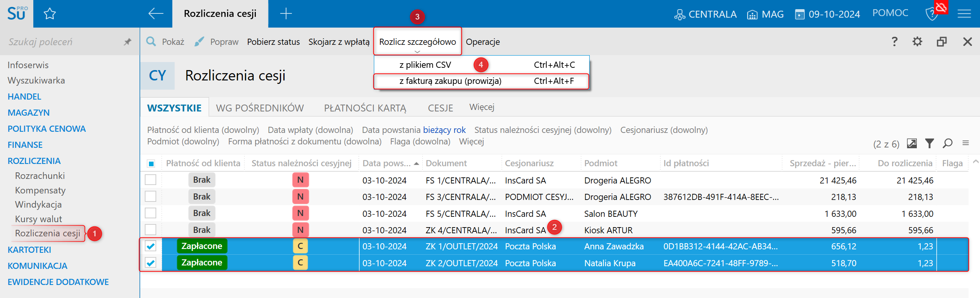Sort by Data powstania column header
980x298 pixels.
[x=391, y=164]
